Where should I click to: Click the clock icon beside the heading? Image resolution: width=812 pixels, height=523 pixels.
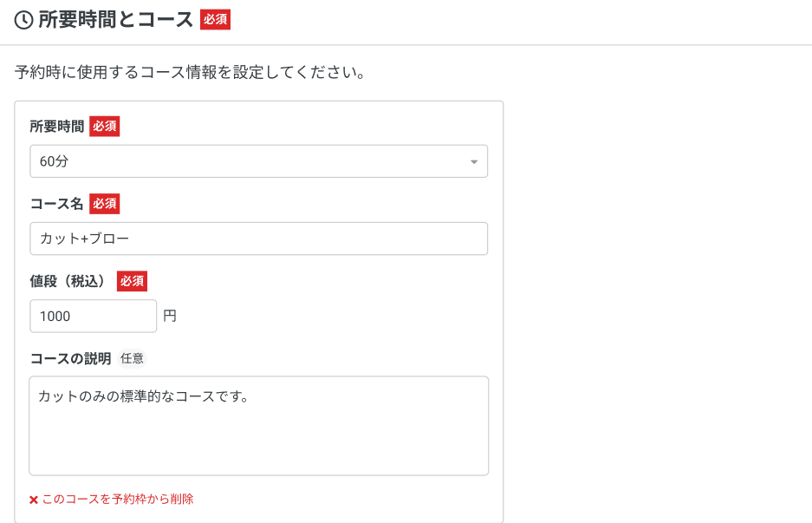point(24,21)
